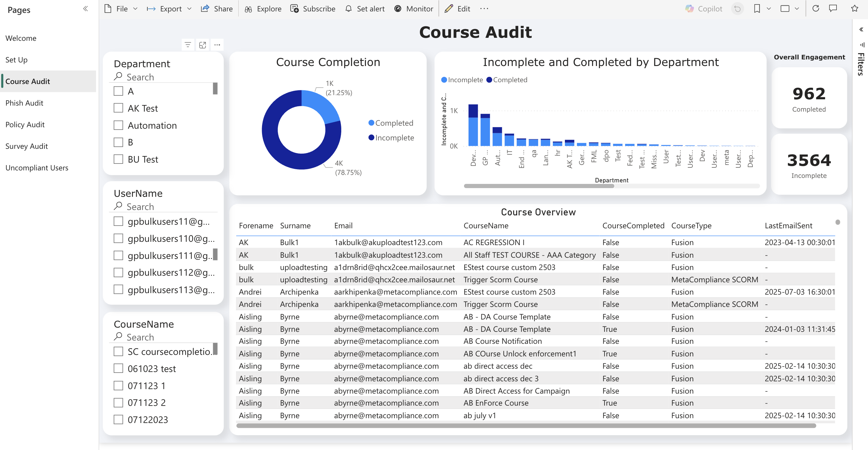The image size is (868, 450).
Task: Click the Department slicer scrollbar thumb
Action: (215, 88)
